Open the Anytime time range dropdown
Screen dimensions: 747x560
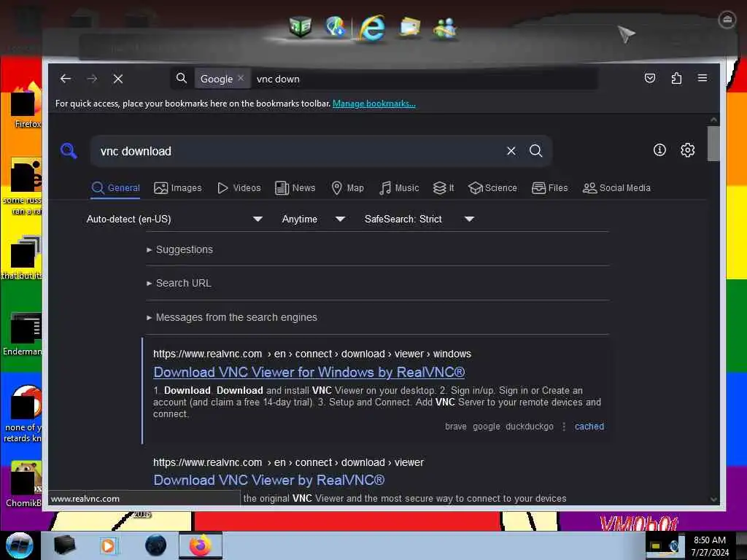click(313, 219)
